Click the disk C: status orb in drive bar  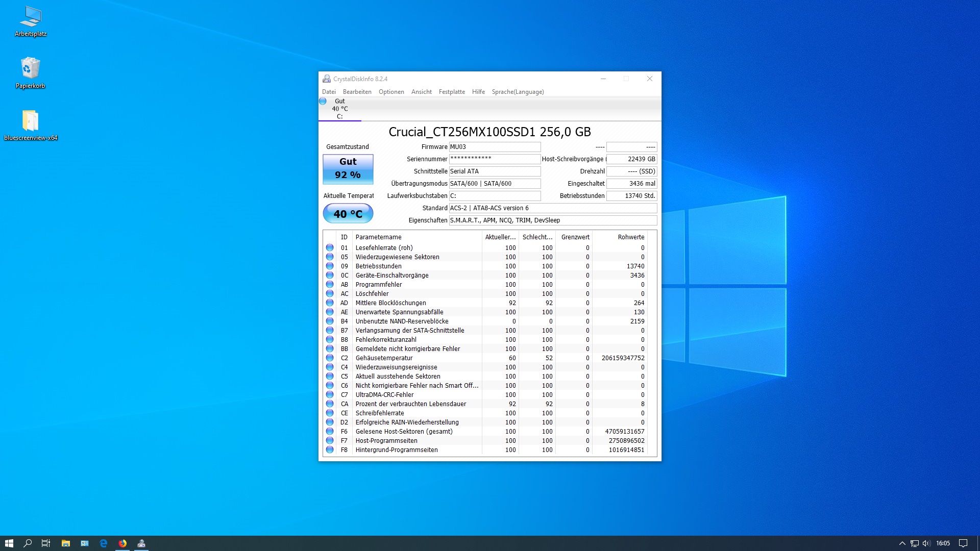pyautogui.click(x=323, y=102)
